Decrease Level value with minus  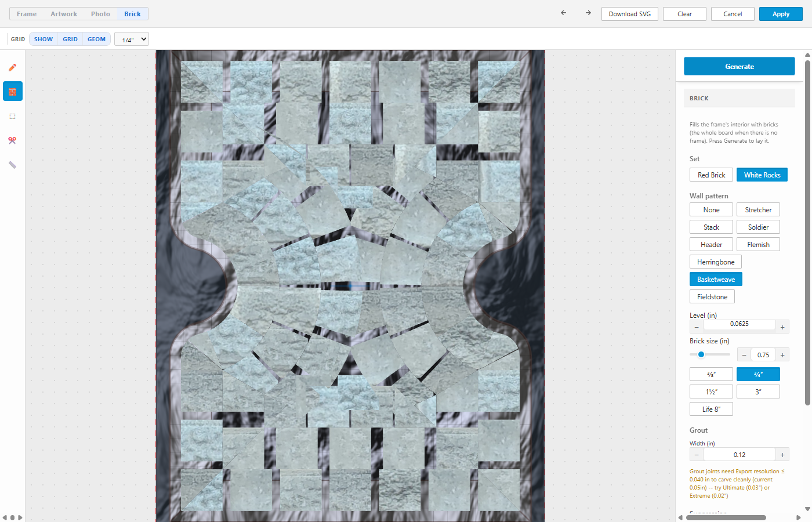[697, 327]
